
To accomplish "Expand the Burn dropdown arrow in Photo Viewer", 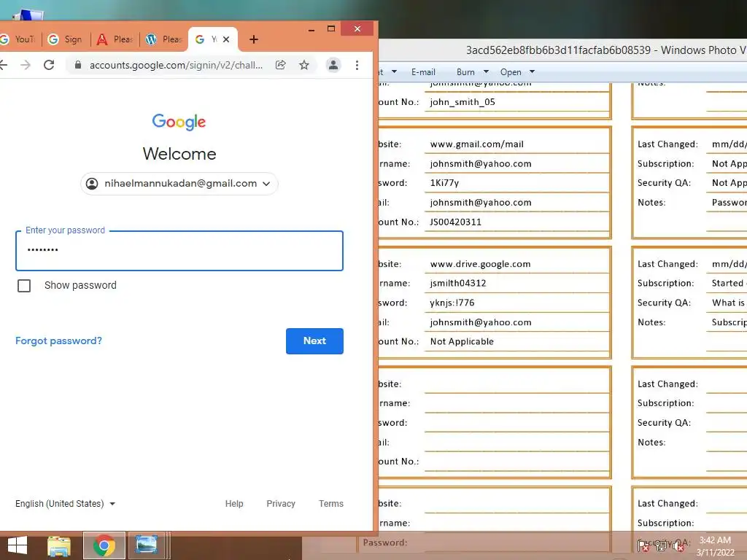I will [486, 72].
